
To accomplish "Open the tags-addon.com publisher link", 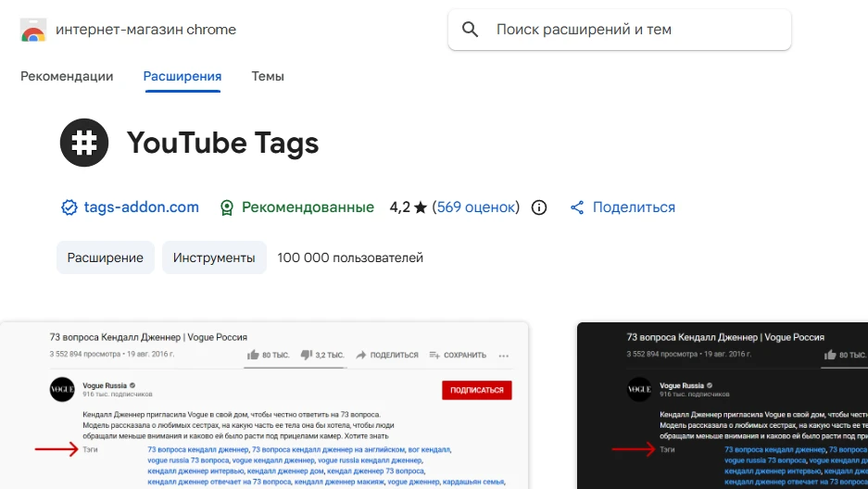I will click(x=141, y=207).
